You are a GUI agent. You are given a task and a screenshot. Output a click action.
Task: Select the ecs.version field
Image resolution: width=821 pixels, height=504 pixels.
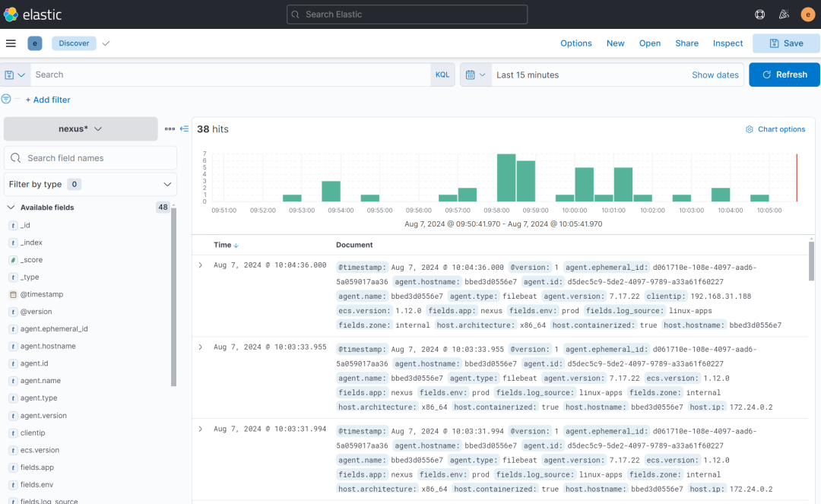[40, 450]
